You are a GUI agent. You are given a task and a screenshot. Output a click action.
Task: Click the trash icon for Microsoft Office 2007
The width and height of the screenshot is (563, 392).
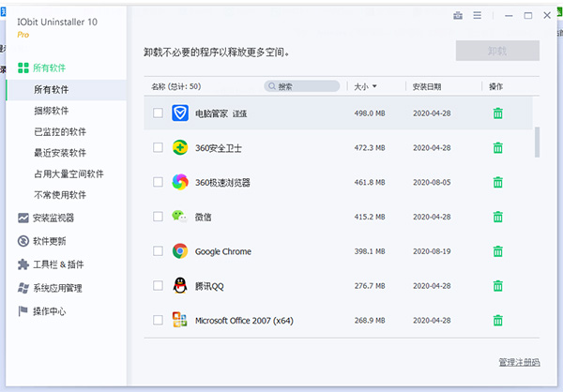click(497, 320)
